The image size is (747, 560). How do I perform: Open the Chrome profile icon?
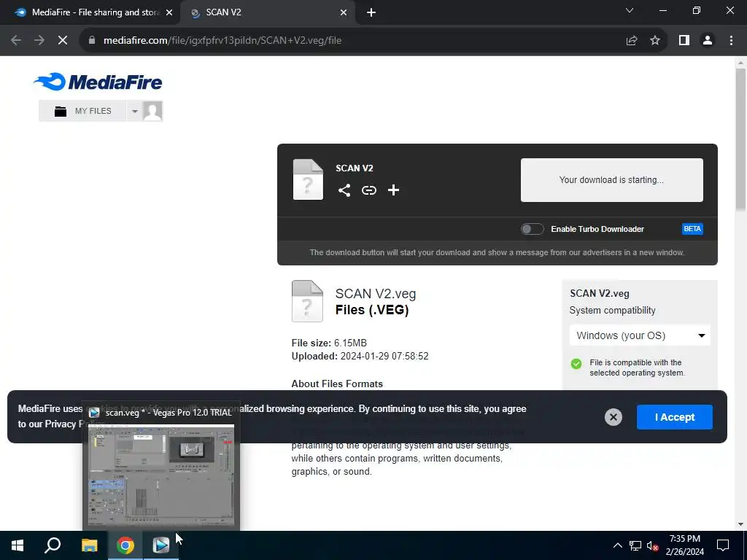pos(708,41)
